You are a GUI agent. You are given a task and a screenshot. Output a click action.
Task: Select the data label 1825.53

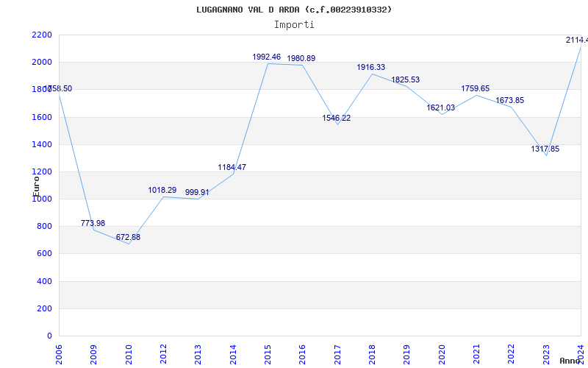click(406, 80)
